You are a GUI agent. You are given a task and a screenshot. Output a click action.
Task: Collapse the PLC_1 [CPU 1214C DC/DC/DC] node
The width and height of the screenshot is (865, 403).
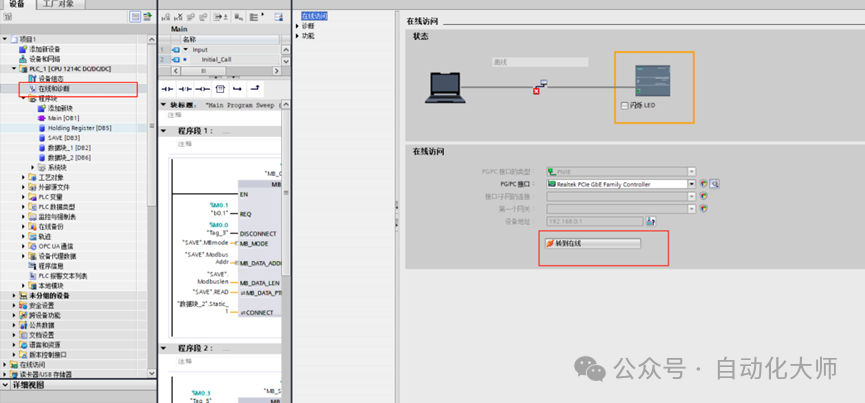[x=14, y=69]
